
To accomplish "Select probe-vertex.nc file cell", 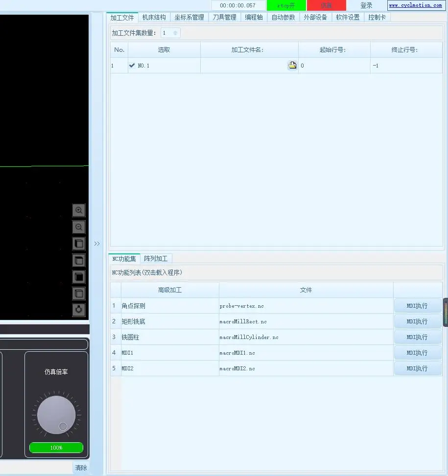I will (x=306, y=306).
